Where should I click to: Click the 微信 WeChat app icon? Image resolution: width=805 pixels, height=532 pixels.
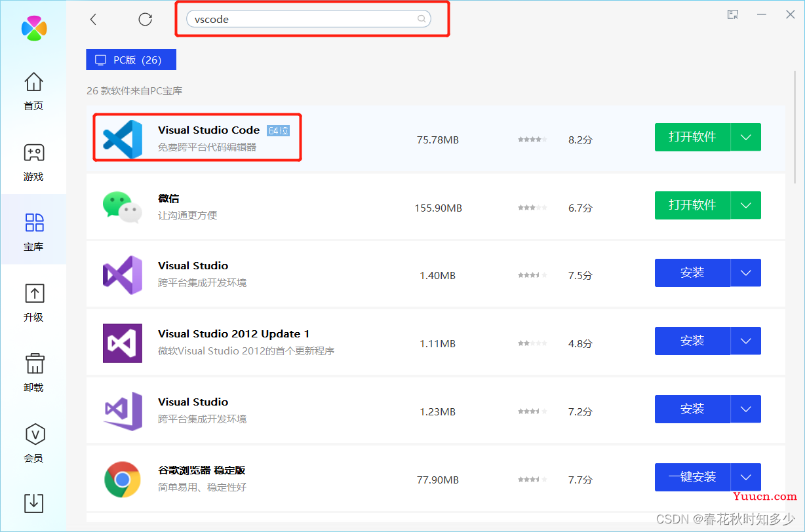coord(123,207)
